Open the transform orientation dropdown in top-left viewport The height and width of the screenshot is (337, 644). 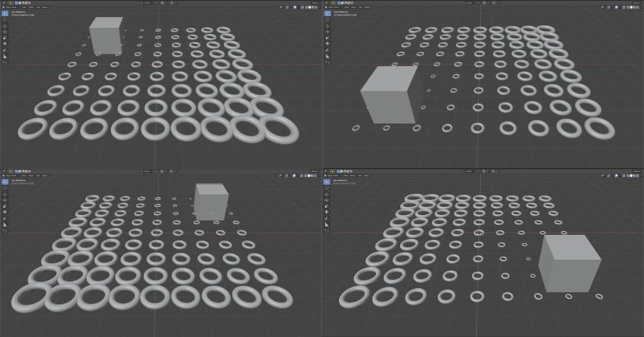147,3
